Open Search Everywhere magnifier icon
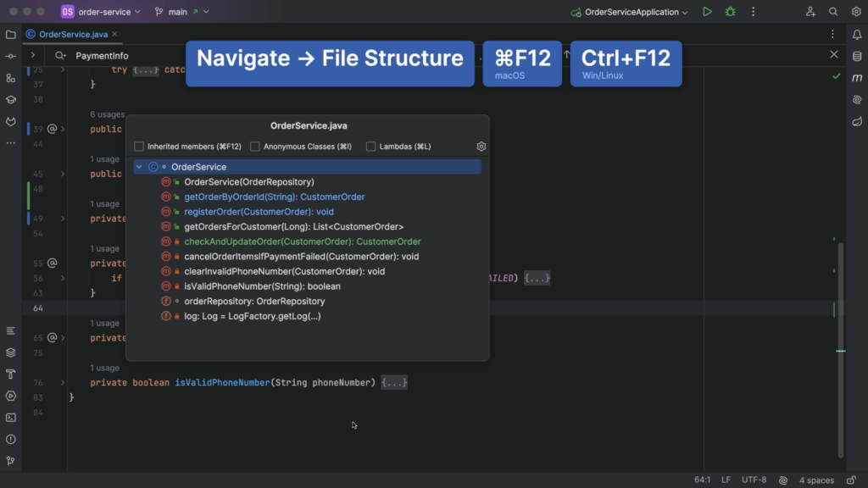The width and height of the screenshot is (868, 488). [x=833, y=12]
